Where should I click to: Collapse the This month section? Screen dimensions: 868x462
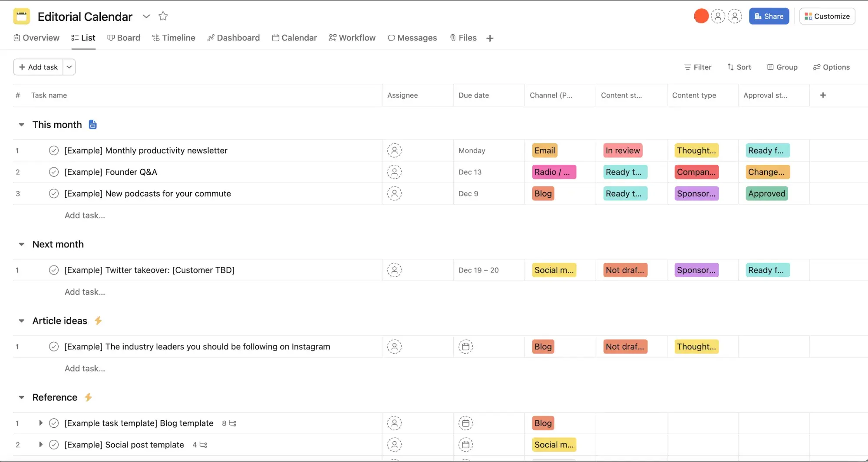(21, 125)
